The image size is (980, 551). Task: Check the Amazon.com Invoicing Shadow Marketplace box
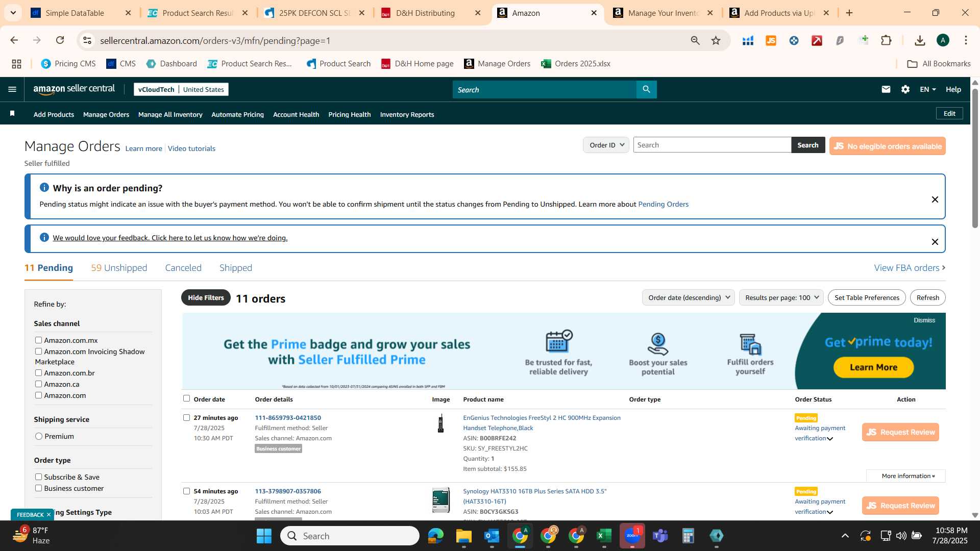(38, 351)
